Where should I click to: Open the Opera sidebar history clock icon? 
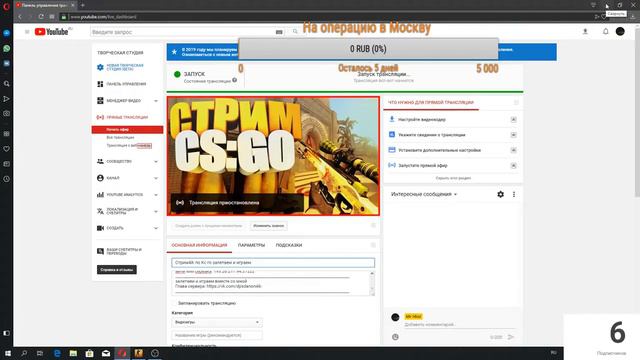tap(7, 179)
